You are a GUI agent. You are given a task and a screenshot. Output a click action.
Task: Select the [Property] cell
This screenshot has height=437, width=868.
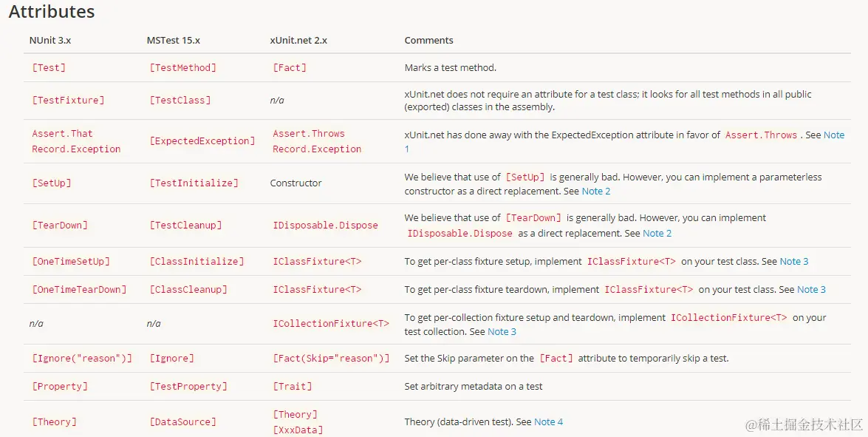coord(60,387)
